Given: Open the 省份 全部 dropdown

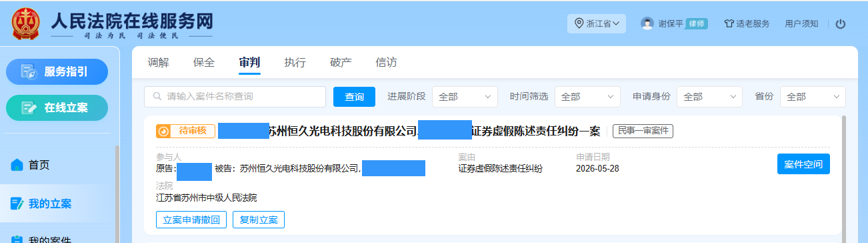Looking at the screenshot, I should 813,97.
